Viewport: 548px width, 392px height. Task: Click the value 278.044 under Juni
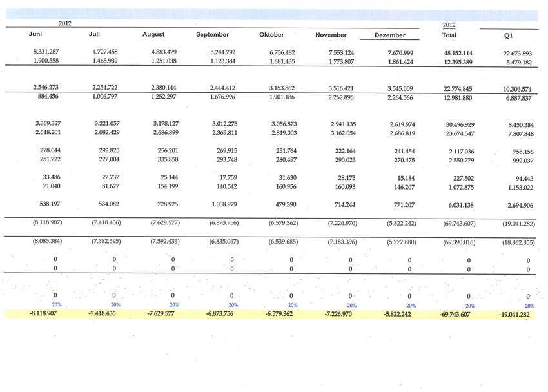click(x=50, y=150)
